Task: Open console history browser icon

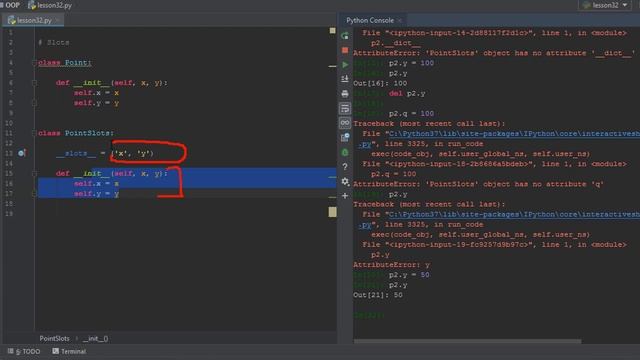Action: point(345,138)
